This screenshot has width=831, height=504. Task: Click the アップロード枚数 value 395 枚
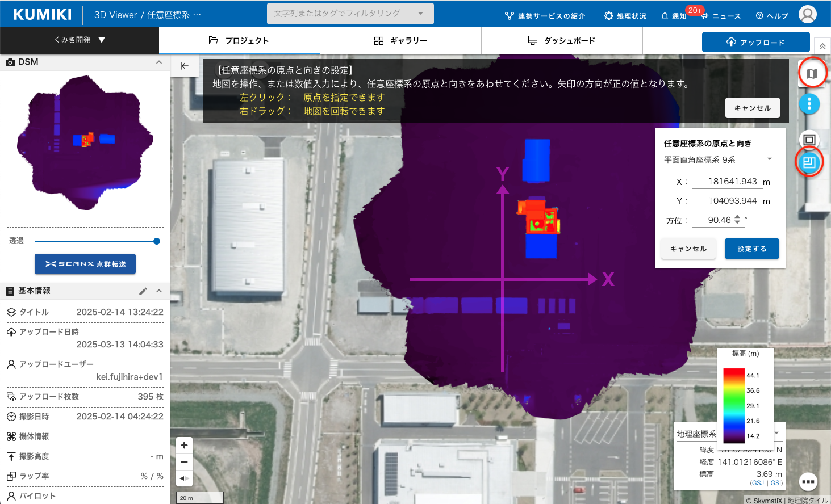coord(151,397)
